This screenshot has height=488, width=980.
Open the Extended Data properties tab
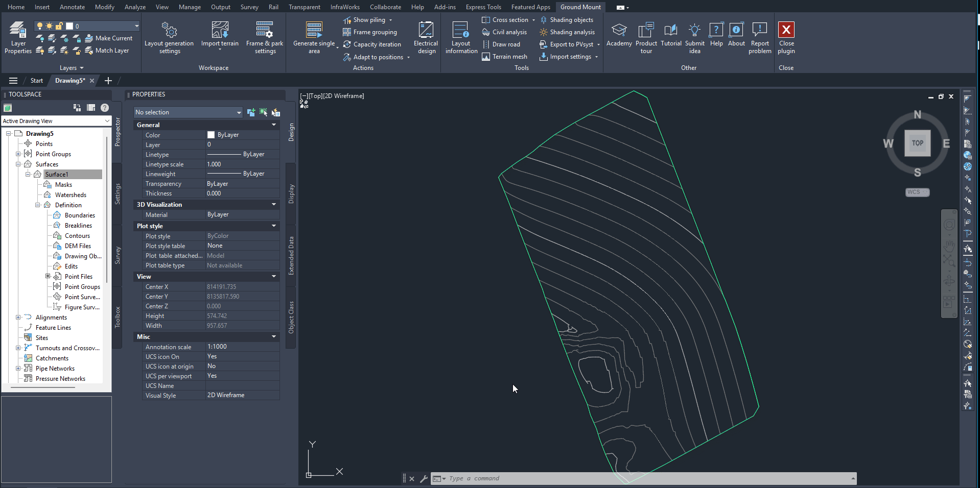click(291, 255)
